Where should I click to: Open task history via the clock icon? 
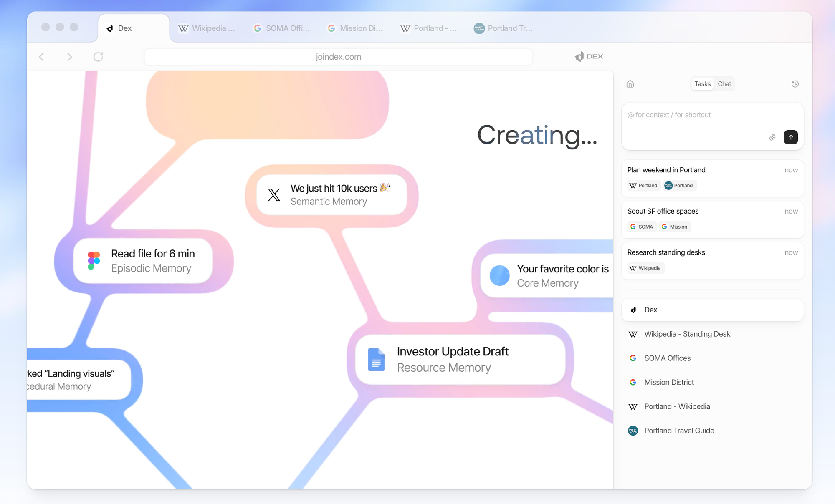795,83
